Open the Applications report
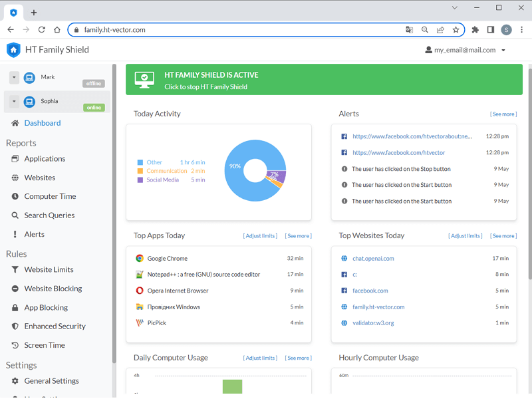532x399 pixels. point(45,159)
